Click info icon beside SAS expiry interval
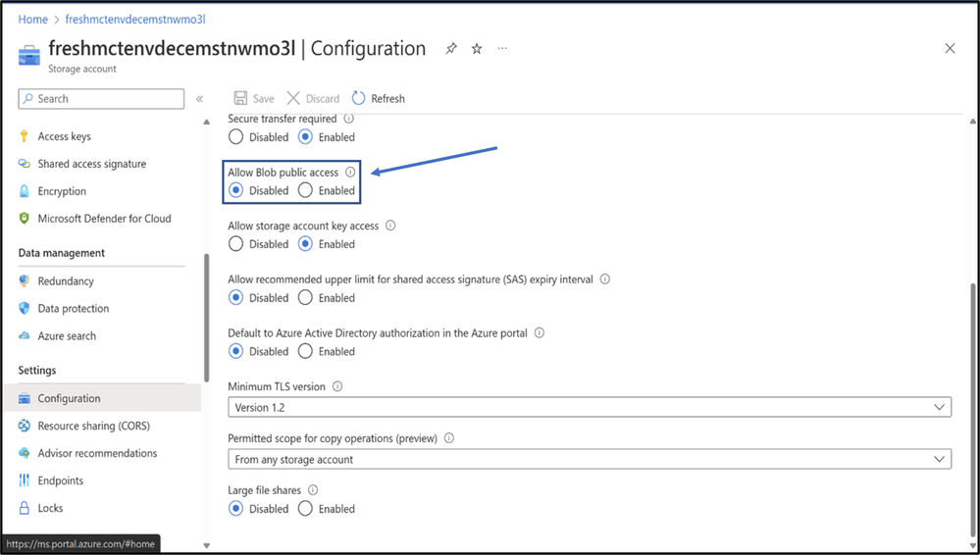The width and height of the screenshot is (980, 555). (605, 279)
